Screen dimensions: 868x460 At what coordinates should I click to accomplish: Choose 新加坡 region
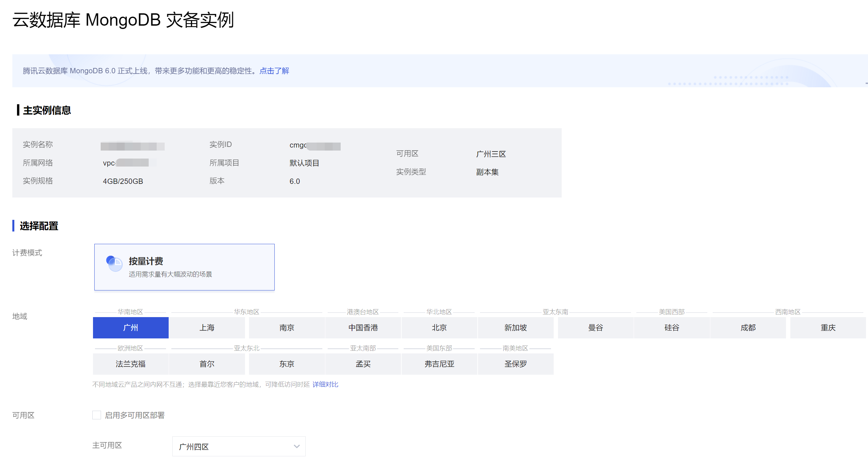point(515,327)
